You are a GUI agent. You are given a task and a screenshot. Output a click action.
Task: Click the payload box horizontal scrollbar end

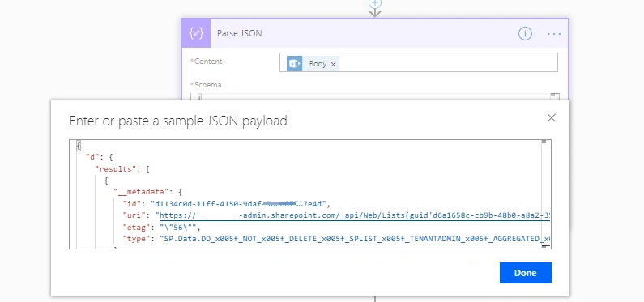coord(546,246)
